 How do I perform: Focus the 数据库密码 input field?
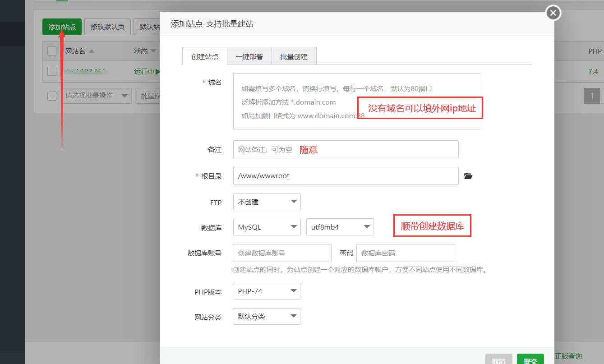click(406, 253)
